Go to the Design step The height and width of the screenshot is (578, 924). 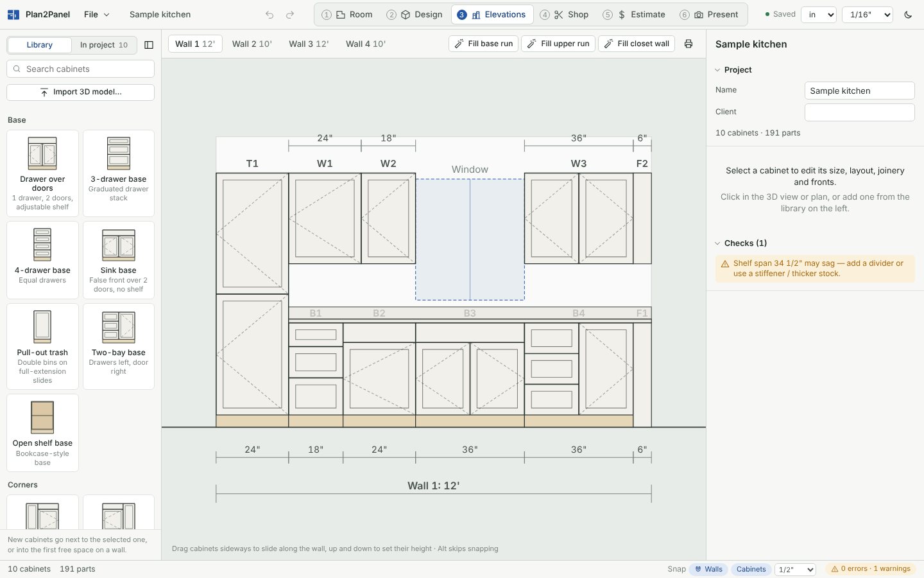[415, 15]
